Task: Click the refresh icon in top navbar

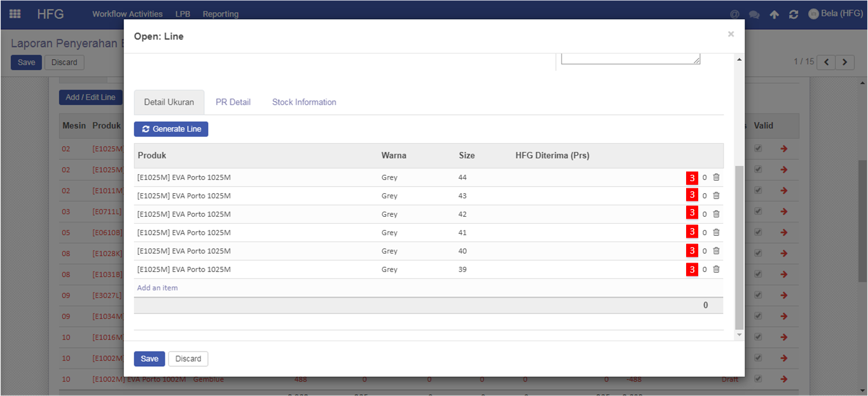Action: pyautogui.click(x=793, y=14)
